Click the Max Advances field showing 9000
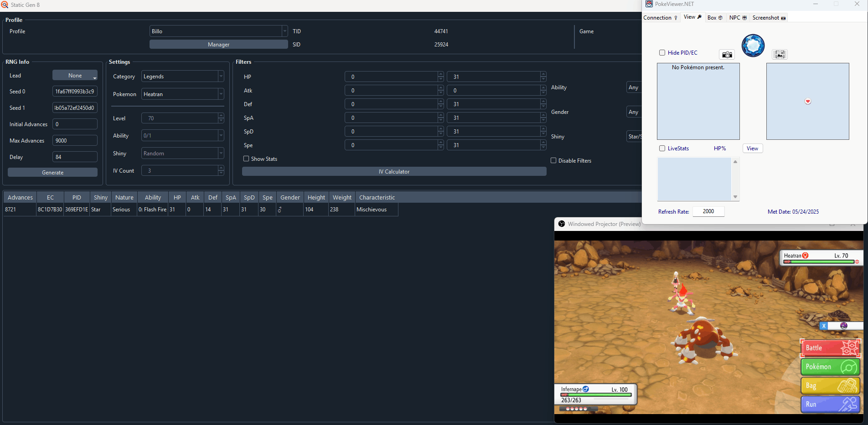The width and height of the screenshot is (868, 425). [x=75, y=141]
